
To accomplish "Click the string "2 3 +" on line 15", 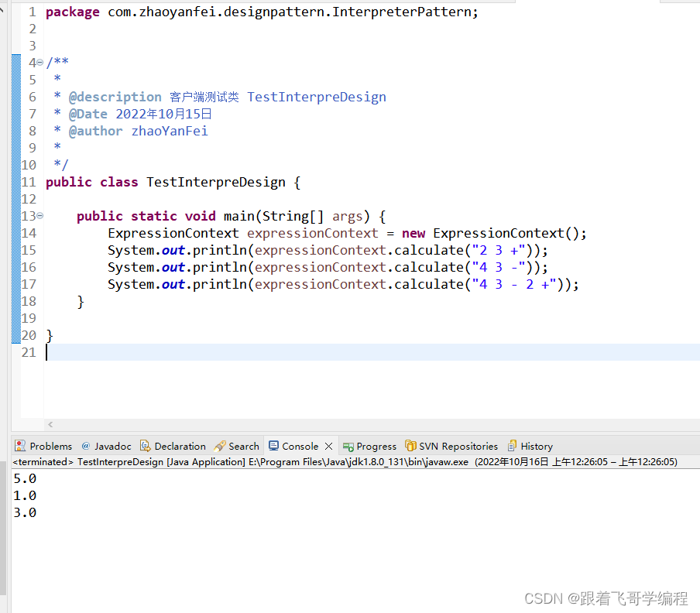I will pyautogui.click(x=498, y=250).
